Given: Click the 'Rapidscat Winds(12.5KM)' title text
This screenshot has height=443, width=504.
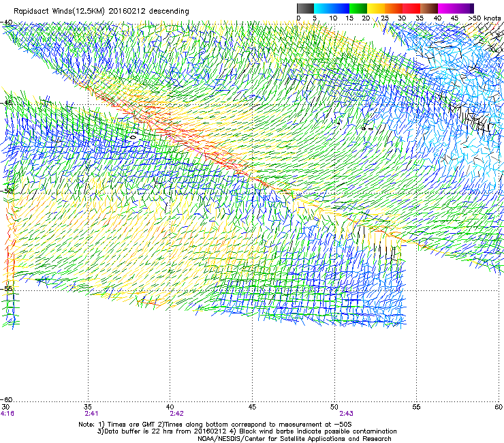Looking at the screenshot, I should (x=59, y=12).
